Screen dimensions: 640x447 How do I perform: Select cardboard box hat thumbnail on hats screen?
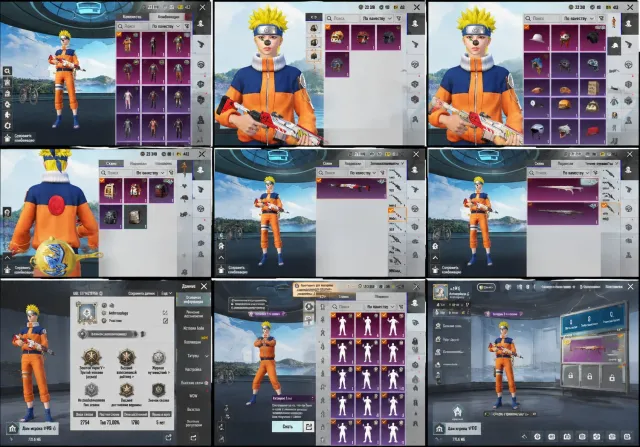pyautogui.click(x=592, y=88)
